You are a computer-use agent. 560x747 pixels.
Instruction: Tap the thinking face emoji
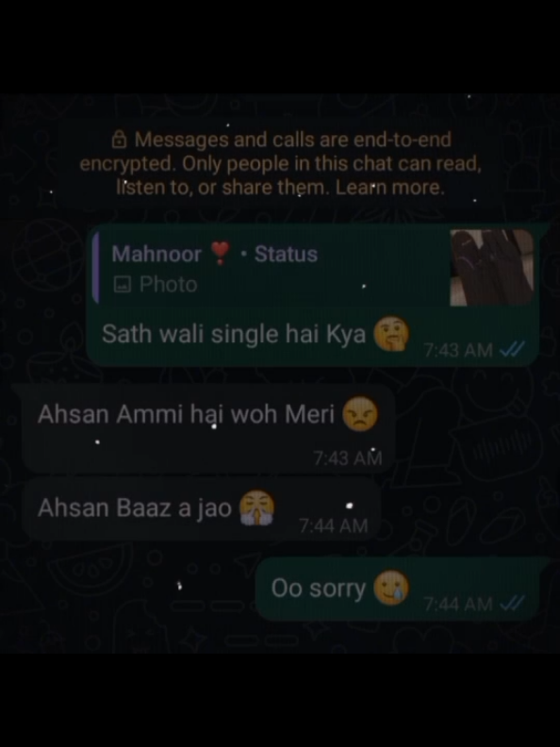[x=391, y=333]
